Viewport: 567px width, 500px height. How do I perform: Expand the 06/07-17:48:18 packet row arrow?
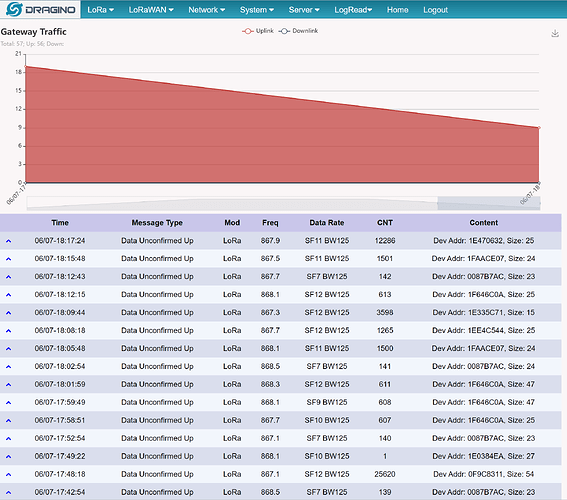[9, 474]
